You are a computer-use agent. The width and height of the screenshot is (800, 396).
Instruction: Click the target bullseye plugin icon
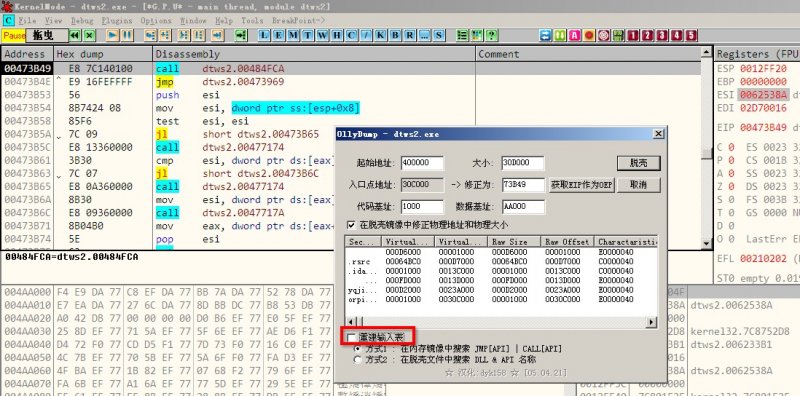pyautogui.click(x=604, y=35)
